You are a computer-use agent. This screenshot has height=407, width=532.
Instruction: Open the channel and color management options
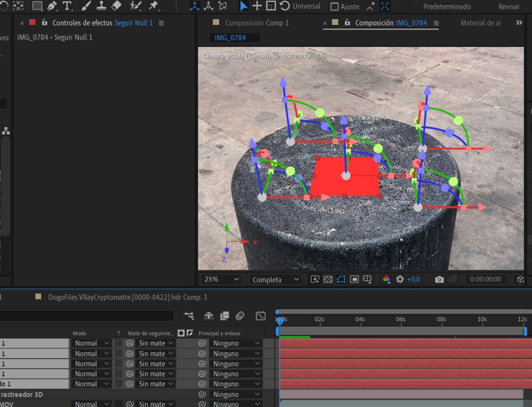pos(387,279)
